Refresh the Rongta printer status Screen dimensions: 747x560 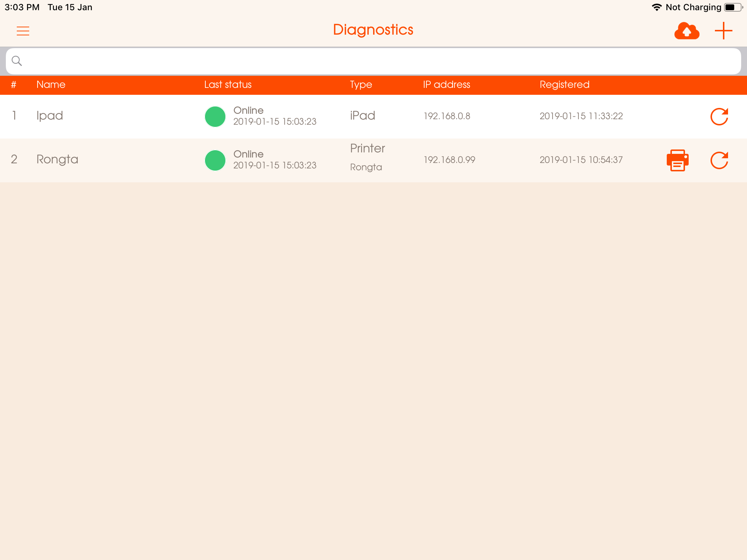pyautogui.click(x=719, y=160)
